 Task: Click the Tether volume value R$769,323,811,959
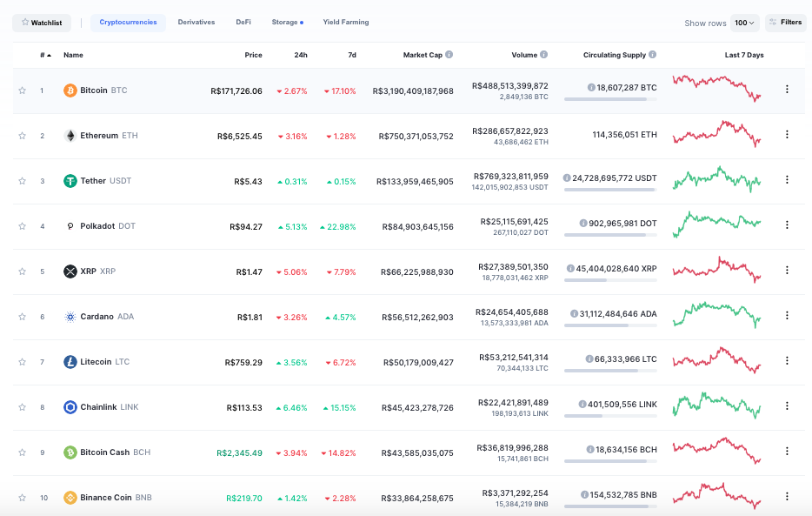(510, 176)
